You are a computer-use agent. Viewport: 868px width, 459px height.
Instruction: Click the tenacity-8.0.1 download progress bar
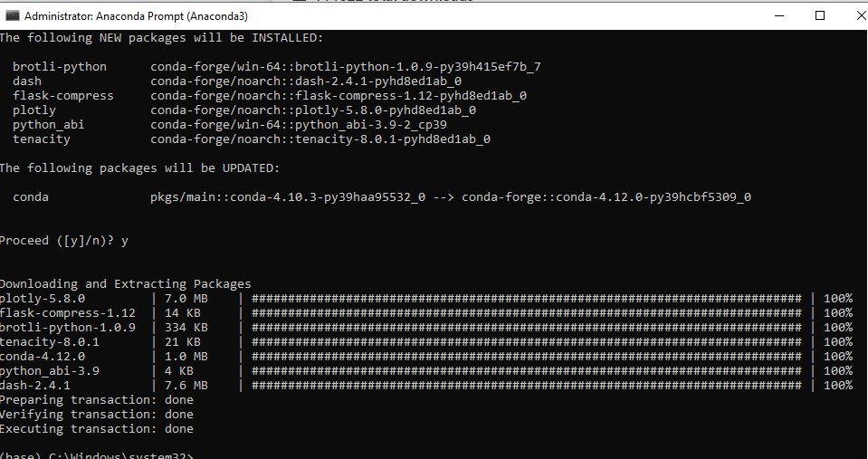[x=527, y=342]
